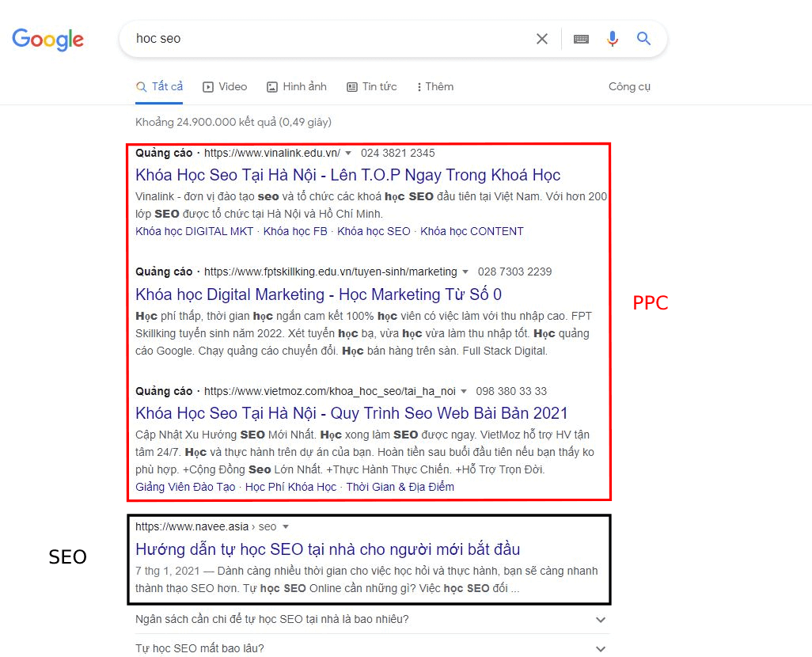
Task: Open the Công cụ tools menu
Action: coord(629,86)
